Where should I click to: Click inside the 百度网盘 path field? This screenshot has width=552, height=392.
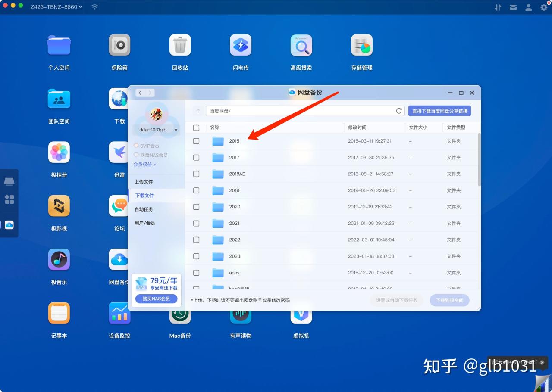(302, 111)
